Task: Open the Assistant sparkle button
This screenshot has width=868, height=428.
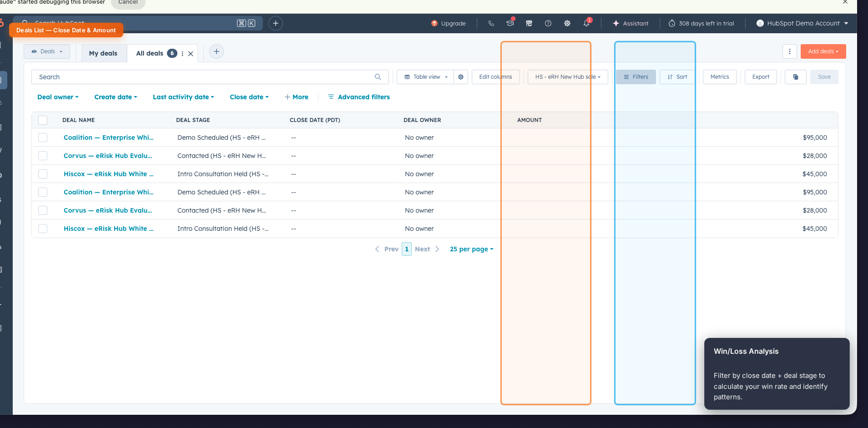Action: click(x=631, y=23)
